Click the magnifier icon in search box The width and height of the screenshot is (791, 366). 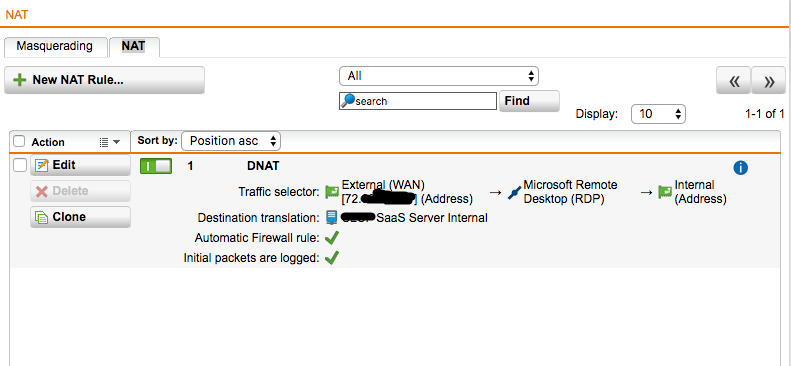[x=348, y=100]
